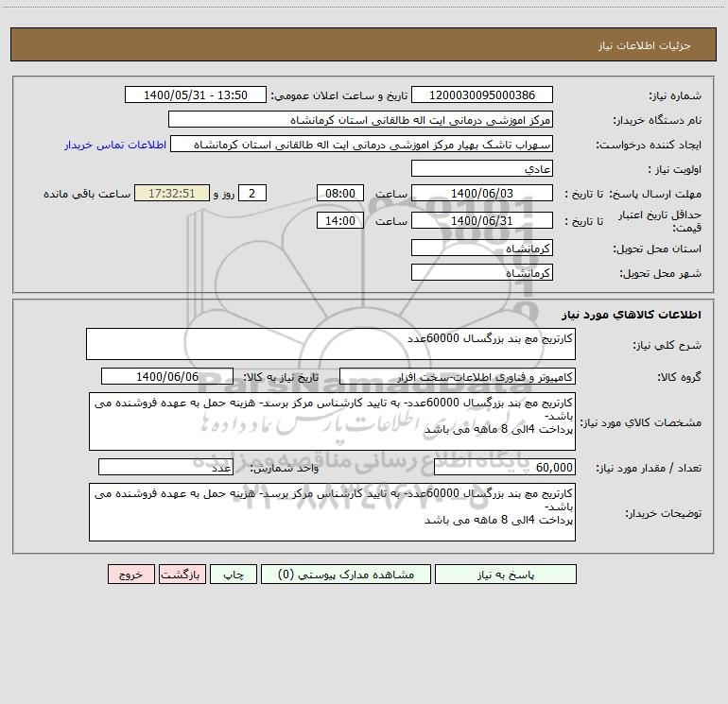728x704 pixels.
Task: Click the حداقل تاریخ اعتبار قیمت label
Action: [x=660, y=221]
